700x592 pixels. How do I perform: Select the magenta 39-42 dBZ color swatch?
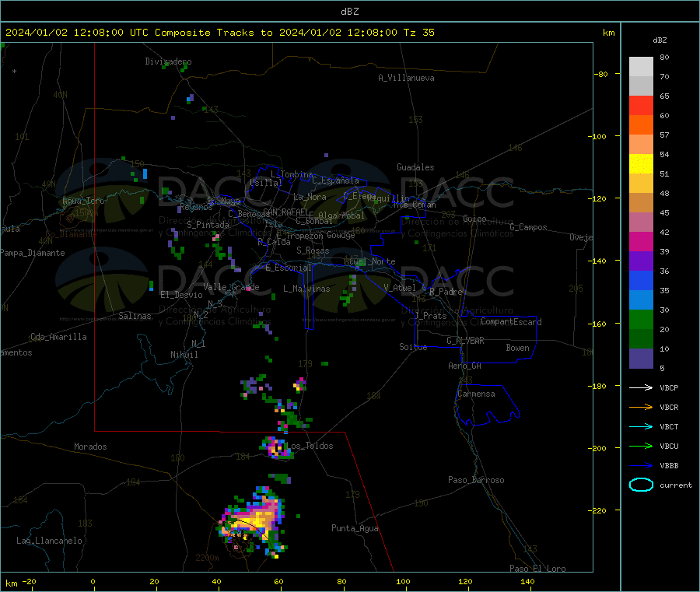(641, 241)
